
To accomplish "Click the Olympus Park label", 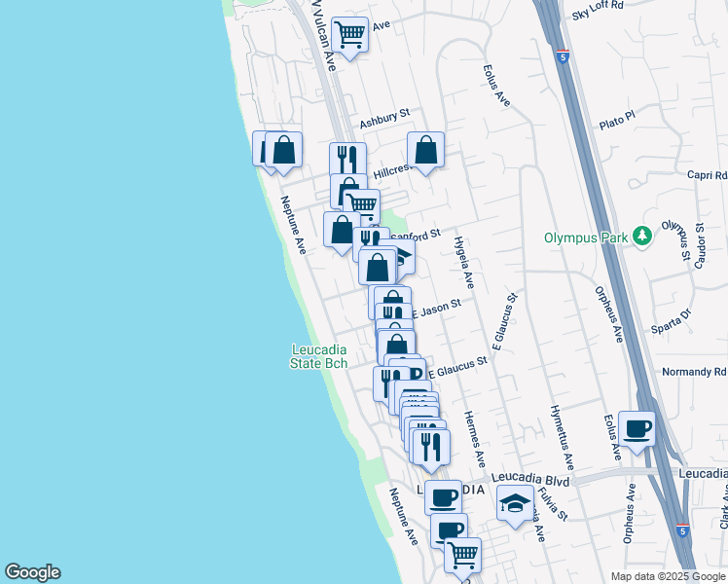I will 586,238.
